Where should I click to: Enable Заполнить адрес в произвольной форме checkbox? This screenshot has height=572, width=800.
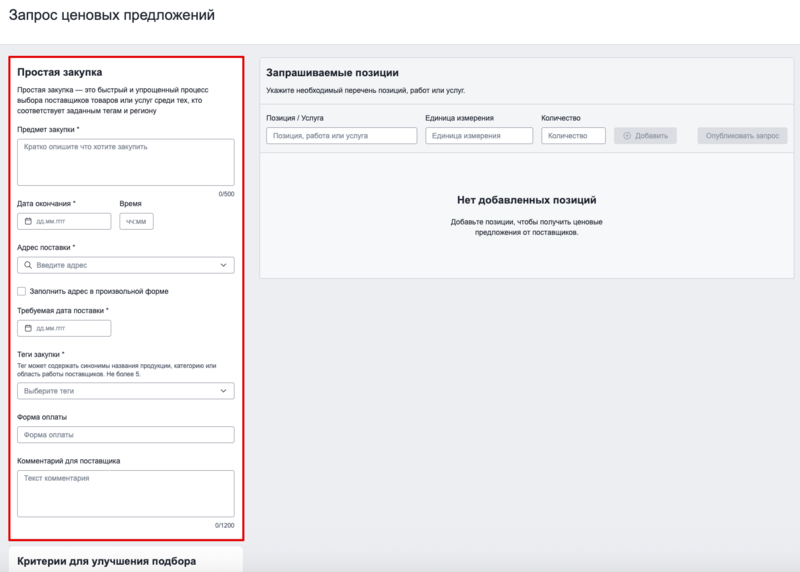[22, 291]
